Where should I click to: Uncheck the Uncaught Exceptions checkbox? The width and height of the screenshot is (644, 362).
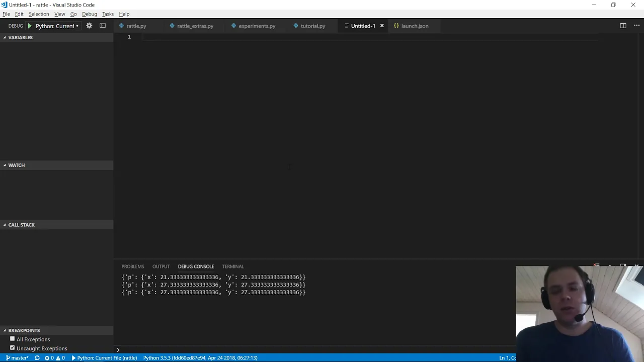[x=13, y=348]
